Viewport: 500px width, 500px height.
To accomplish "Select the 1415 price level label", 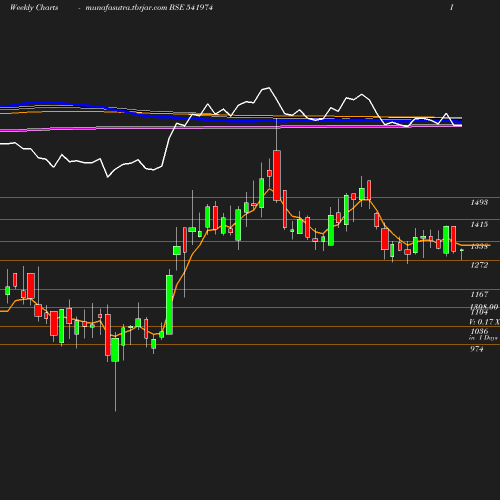I will pos(479,224).
